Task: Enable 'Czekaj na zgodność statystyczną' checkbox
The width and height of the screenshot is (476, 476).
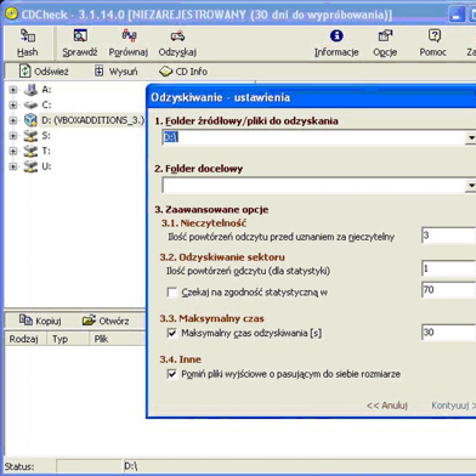Action: pos(172,292)
